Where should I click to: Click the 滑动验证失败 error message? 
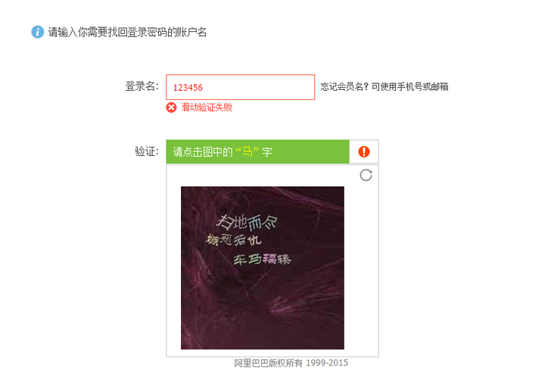(x=207, y=107)
